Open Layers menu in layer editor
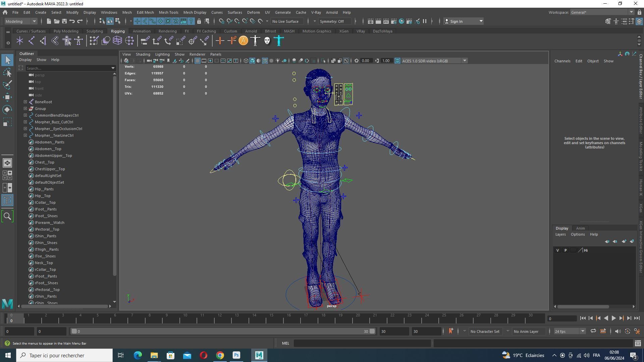Screen dimensions: 644x362 pyautogui.click(x=560, y=235)
